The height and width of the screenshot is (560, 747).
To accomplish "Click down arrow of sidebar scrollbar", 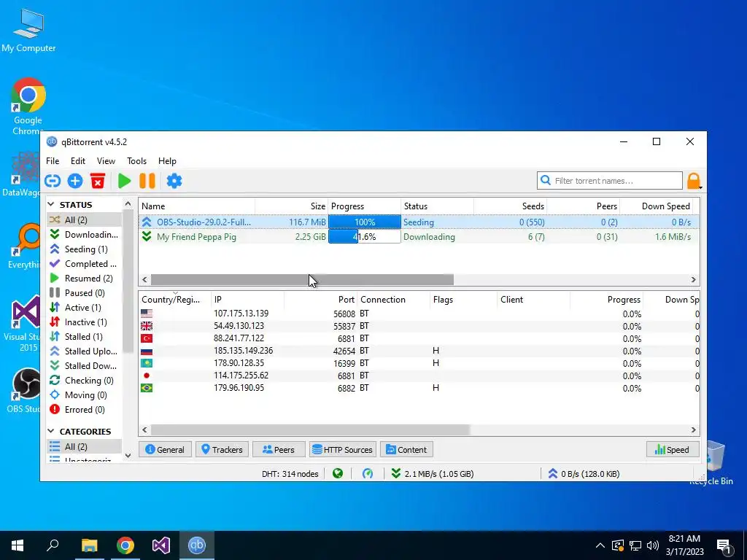I will click(128, 455).
